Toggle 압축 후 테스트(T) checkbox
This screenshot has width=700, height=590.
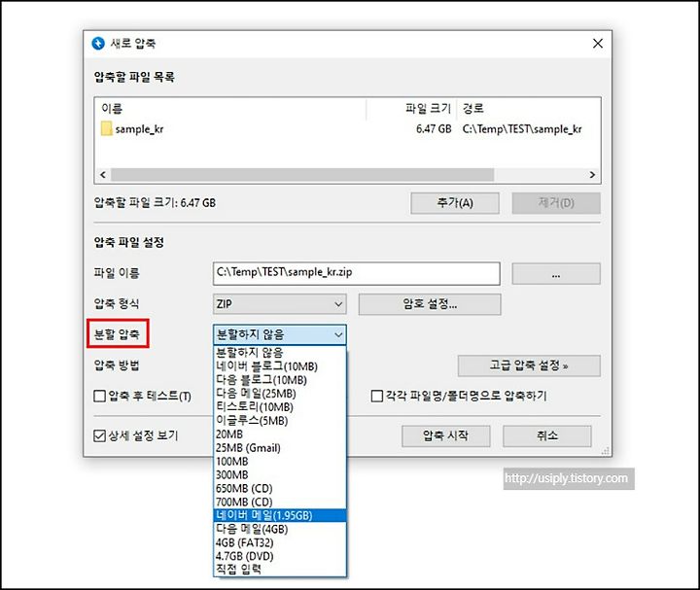(99, 396)
